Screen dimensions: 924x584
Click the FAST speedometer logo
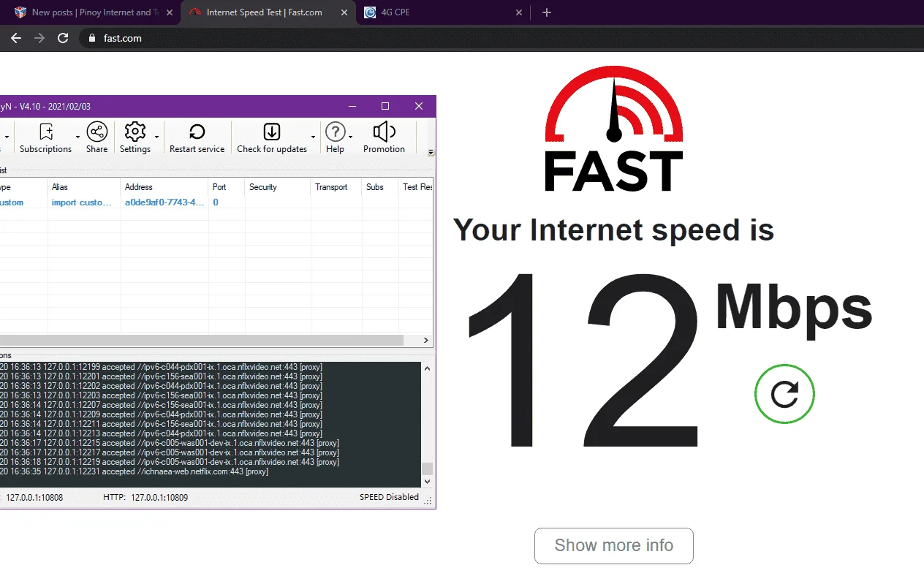[614, 129]
